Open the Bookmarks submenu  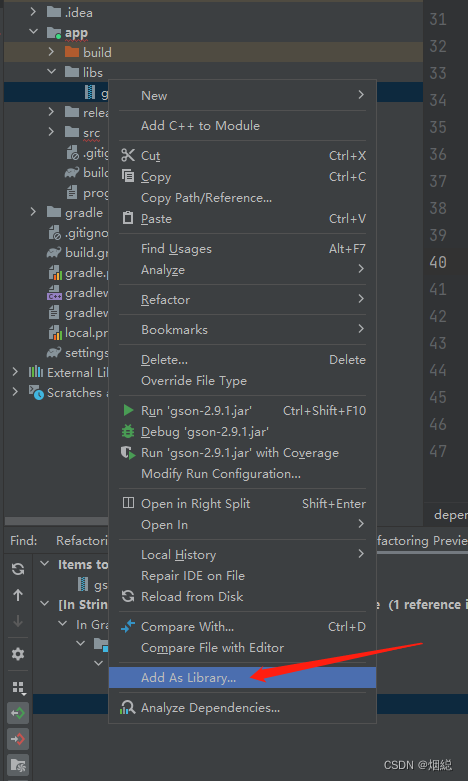click(x=242, y=329)
